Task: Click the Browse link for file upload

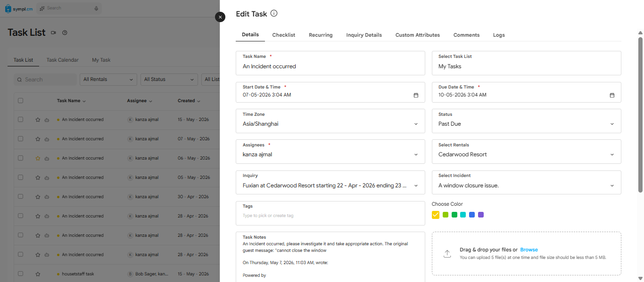Action: click(x=529, y=250)
